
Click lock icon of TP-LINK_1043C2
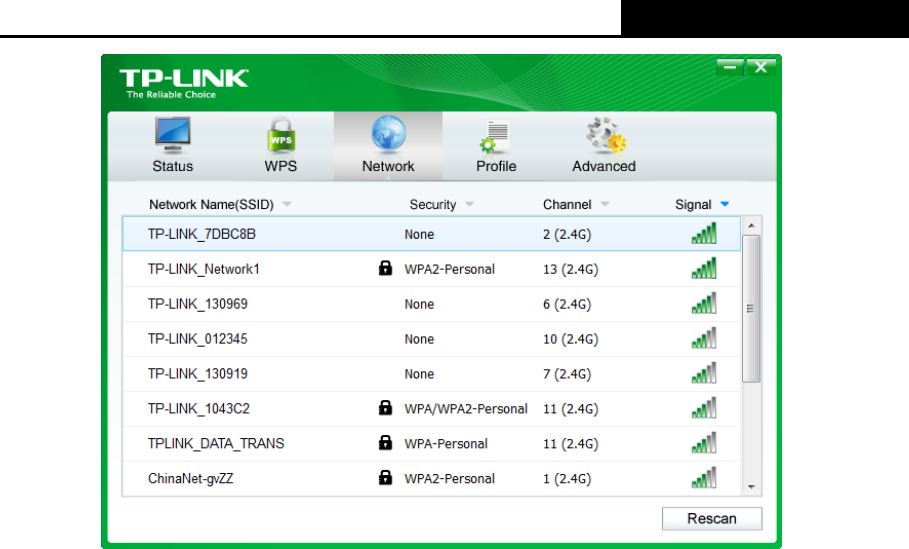(x=386, y=408)
